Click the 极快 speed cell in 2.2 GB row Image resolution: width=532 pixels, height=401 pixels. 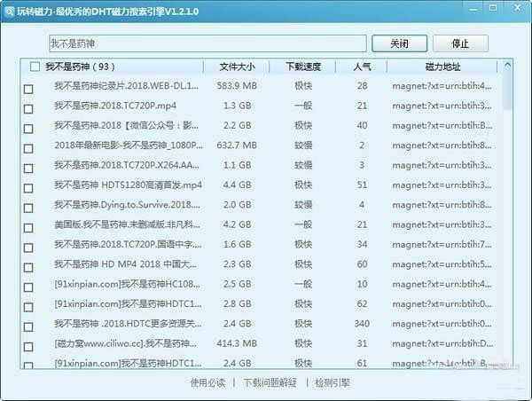[x=303, y=125]
